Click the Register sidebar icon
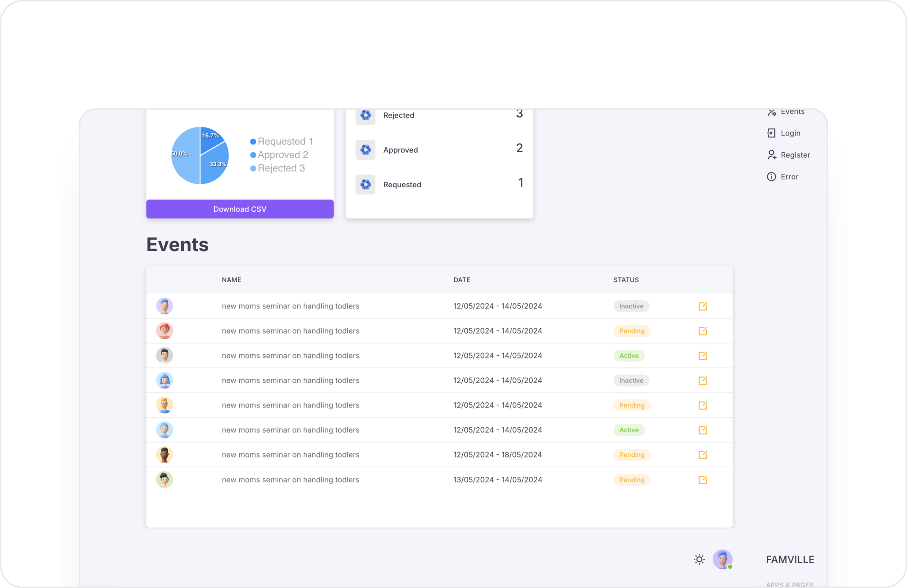907x588 pixels. coord(771,155)
